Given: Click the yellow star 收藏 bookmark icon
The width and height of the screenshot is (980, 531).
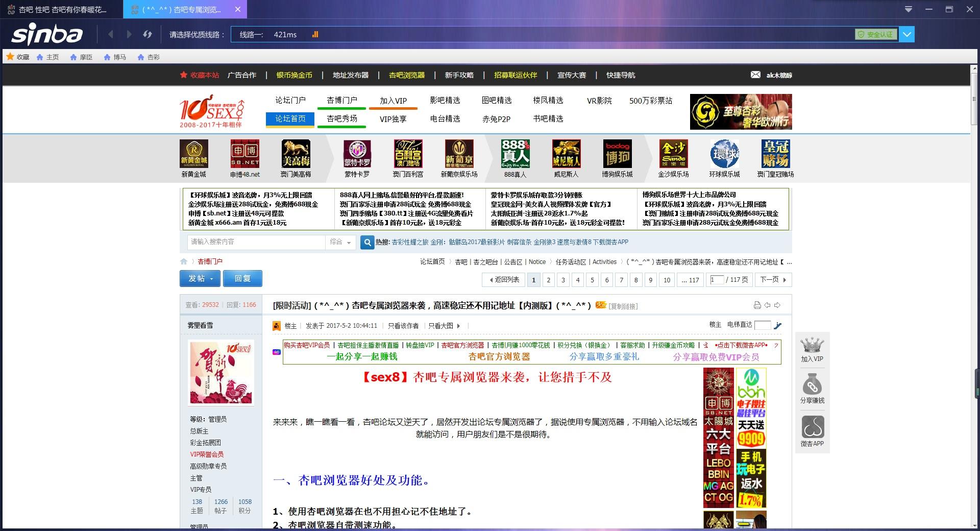Looking at the screenshot, I should (x=10, y=57).
